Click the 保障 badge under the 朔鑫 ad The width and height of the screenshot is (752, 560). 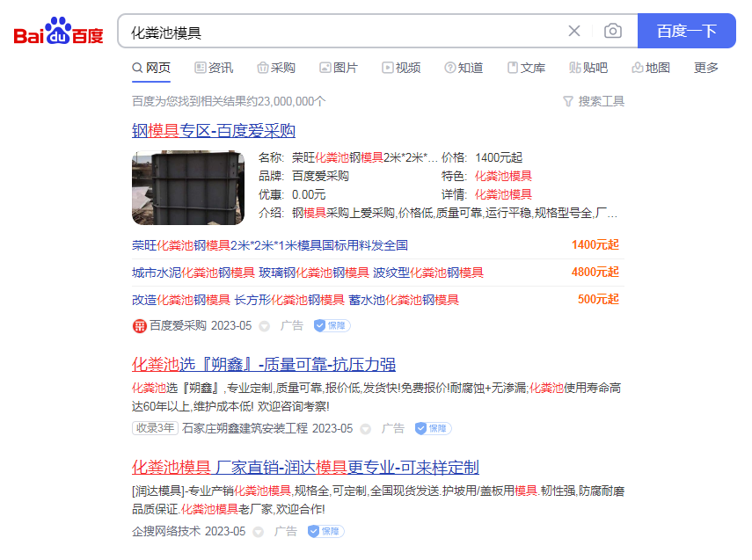pyautogui.click(x=432, y=428)
